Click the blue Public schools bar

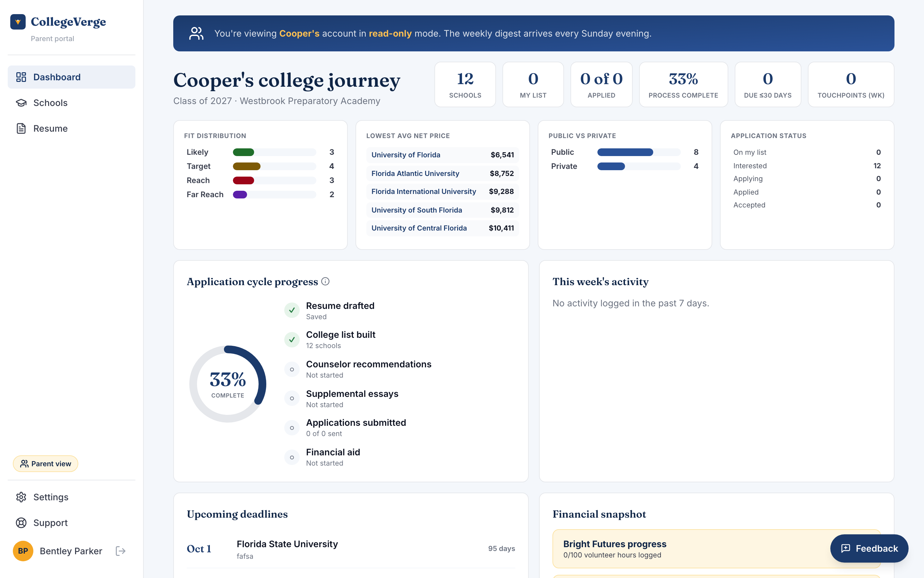pyautogui.click(x=625, y=152)
